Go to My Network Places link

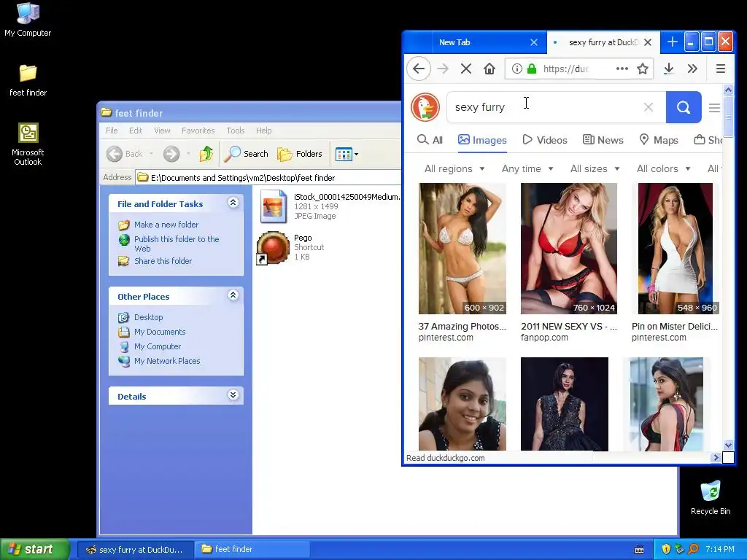pyautogui.click(x=167, y=361)
